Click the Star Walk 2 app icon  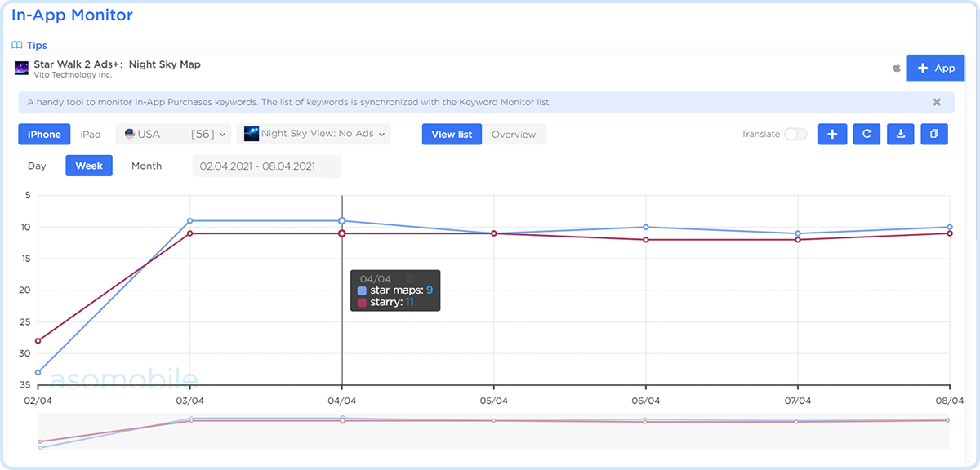(x=21, y=69)
